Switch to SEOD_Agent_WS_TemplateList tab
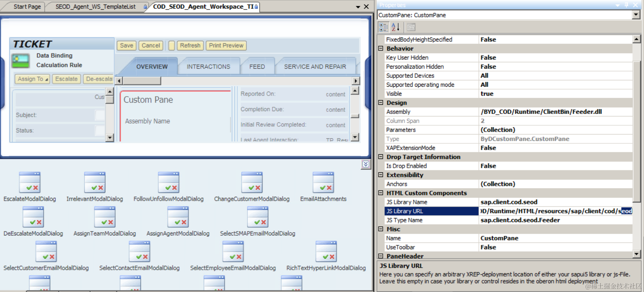Image resolution: width=644 pixels, height=292 pixels. point(96,7)
